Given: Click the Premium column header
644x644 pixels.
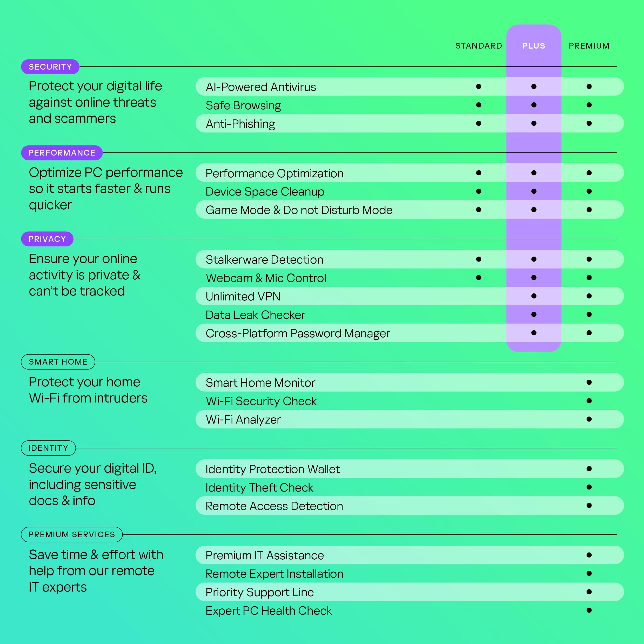Looking at the screenshot, I should point(589,46).
